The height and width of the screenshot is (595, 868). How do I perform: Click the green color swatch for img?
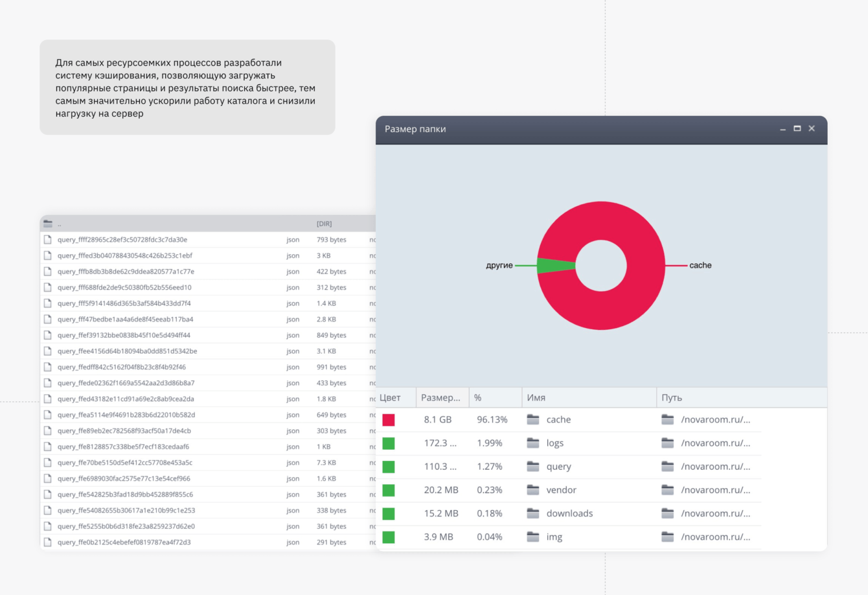point(389,537)
